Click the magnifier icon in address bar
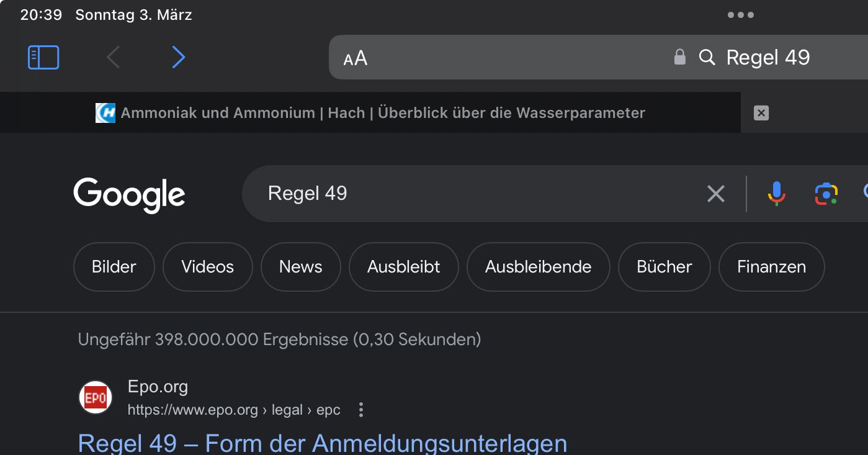This screenshot has width=868, height=455. tap(707, 58)
